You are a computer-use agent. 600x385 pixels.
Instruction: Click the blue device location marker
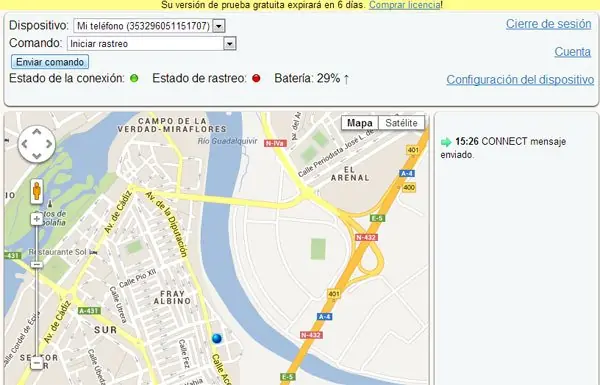pyautogui.click(x=217, y=338)
